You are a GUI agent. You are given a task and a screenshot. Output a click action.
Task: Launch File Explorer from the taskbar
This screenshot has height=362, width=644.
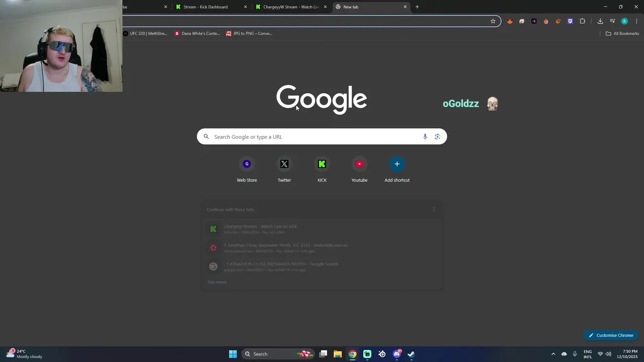click(x=338, y=354)
